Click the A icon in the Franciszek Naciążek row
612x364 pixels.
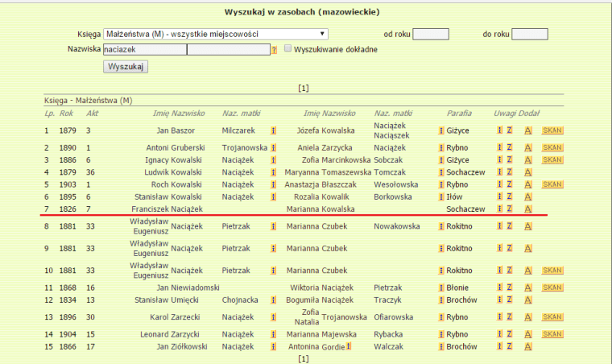pos(527,209)
